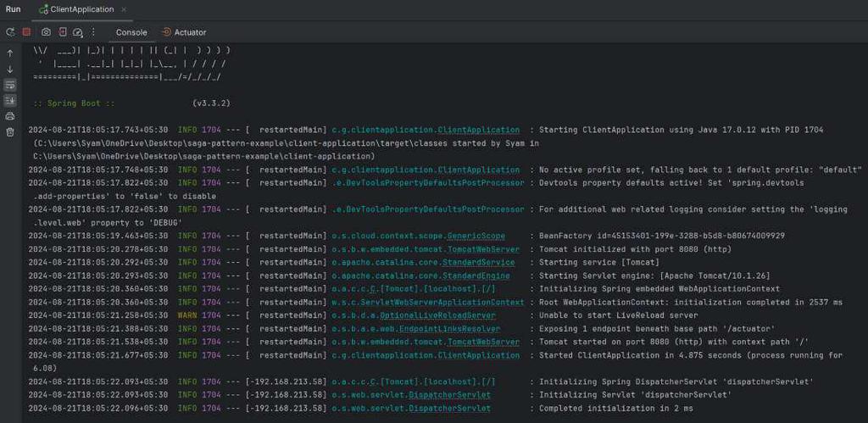Click the saga-pattern-example target\classes path line
Viewport: 868px width, 423px height.
[x=286, y=143]
